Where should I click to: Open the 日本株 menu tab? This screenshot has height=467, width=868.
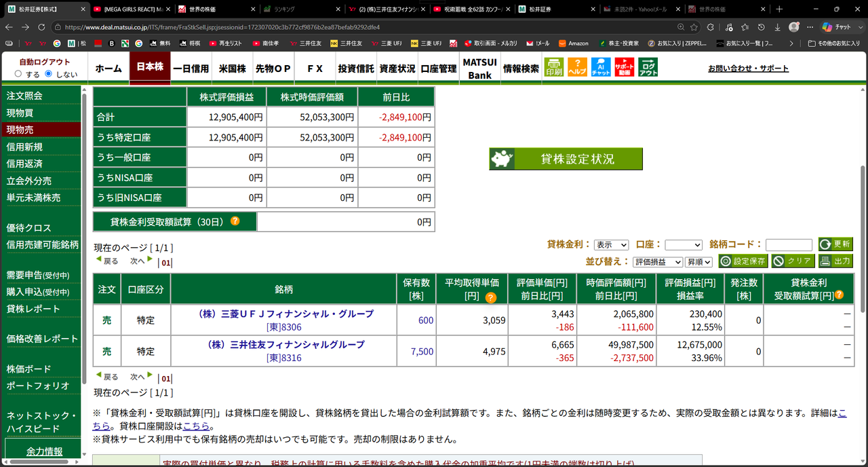pos(150,68)
